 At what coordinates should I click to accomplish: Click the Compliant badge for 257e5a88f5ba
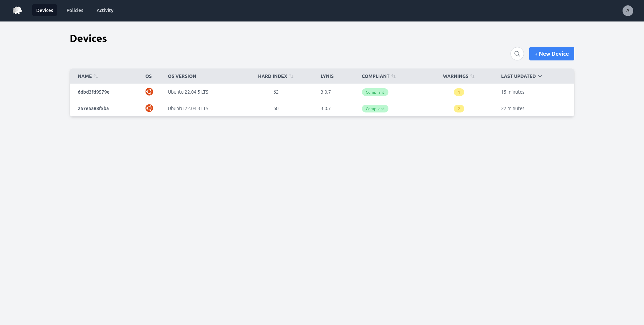coord(375,108)
